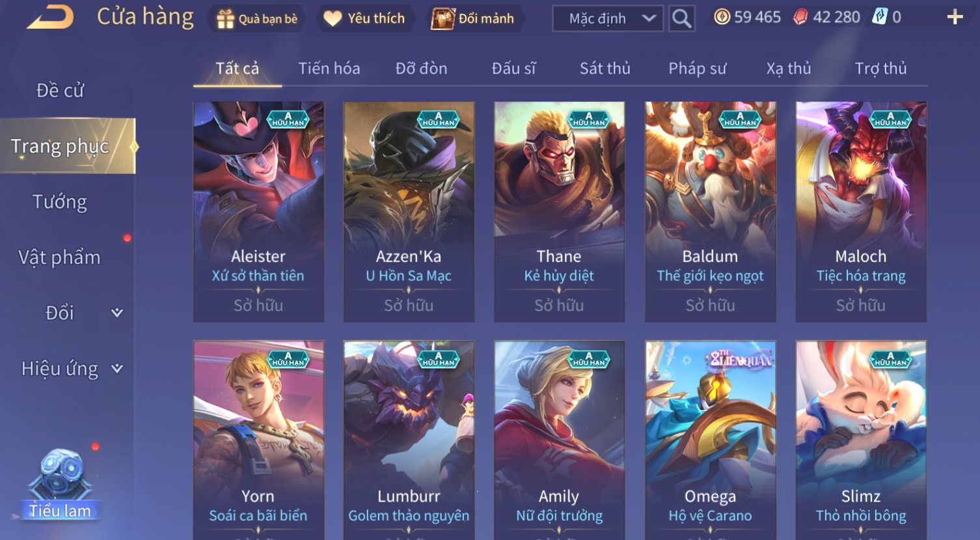980x540 pixels.
Task: Open Tướng in the sidebar
Action: tap(60, 202)
